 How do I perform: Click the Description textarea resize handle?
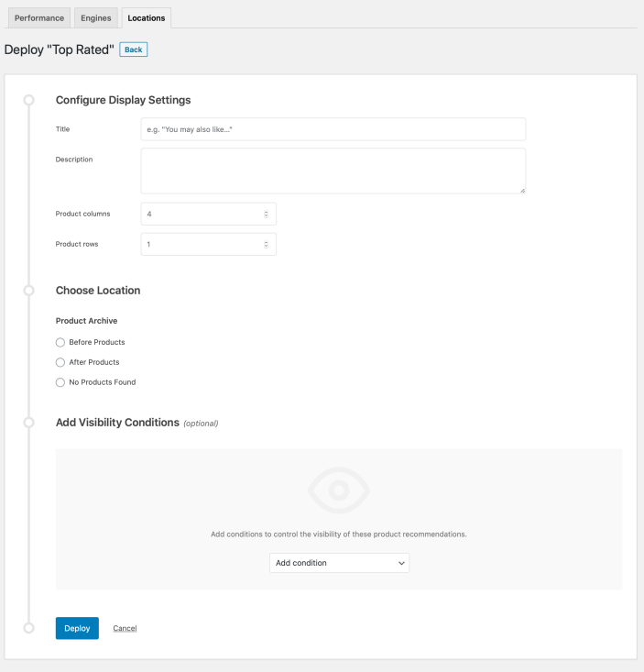coord(522,191)
